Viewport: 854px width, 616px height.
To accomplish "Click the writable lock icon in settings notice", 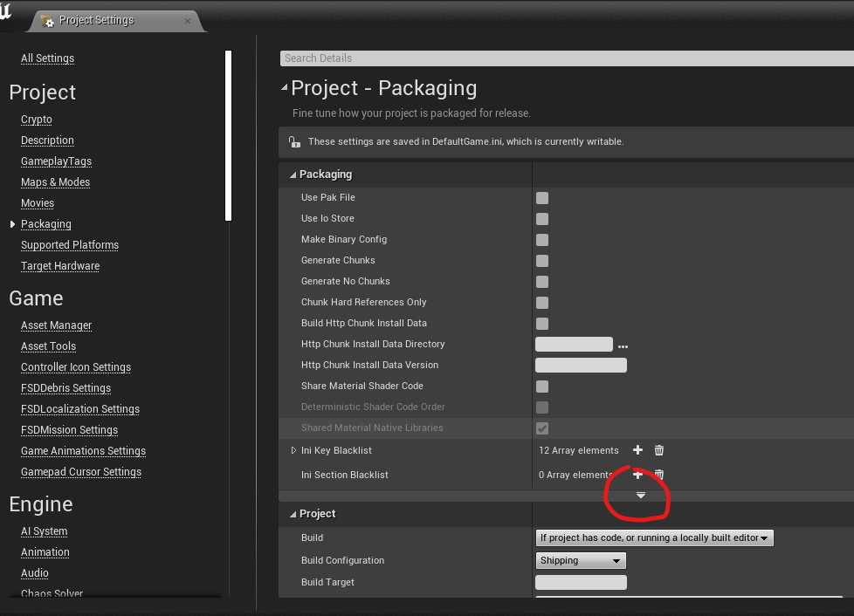I will [x=294, y=142].
